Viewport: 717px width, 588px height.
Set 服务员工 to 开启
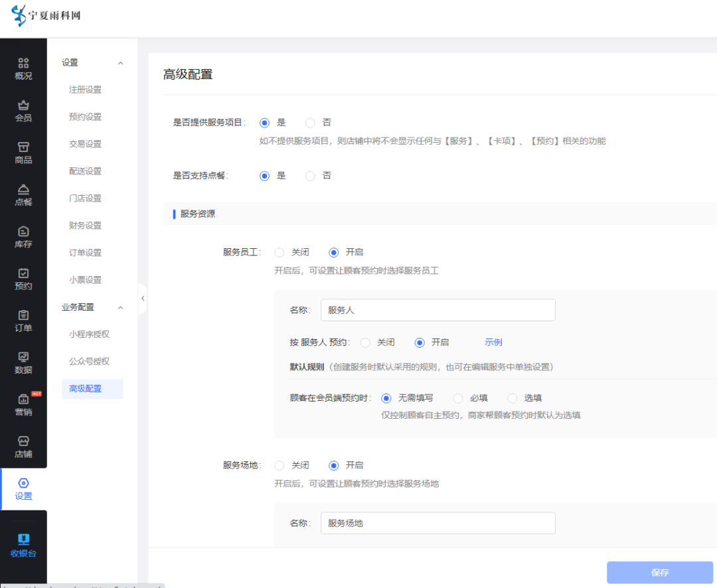(x=334, y=252)
